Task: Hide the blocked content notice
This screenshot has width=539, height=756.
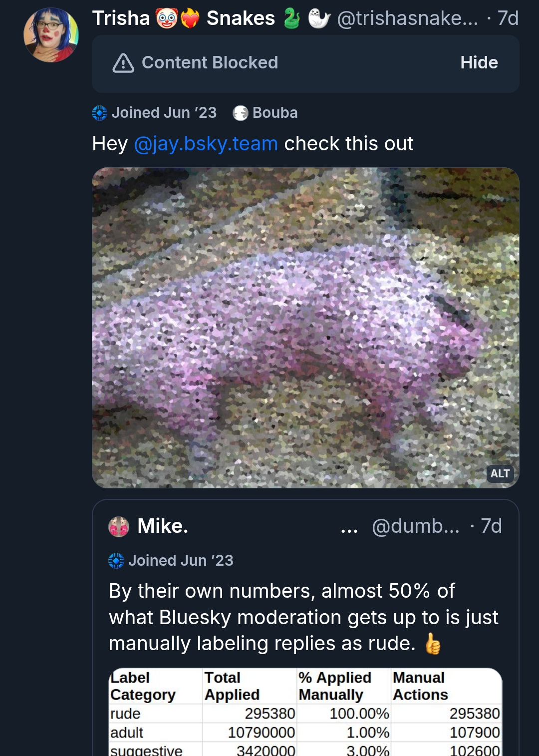Action: pos(479,63)
